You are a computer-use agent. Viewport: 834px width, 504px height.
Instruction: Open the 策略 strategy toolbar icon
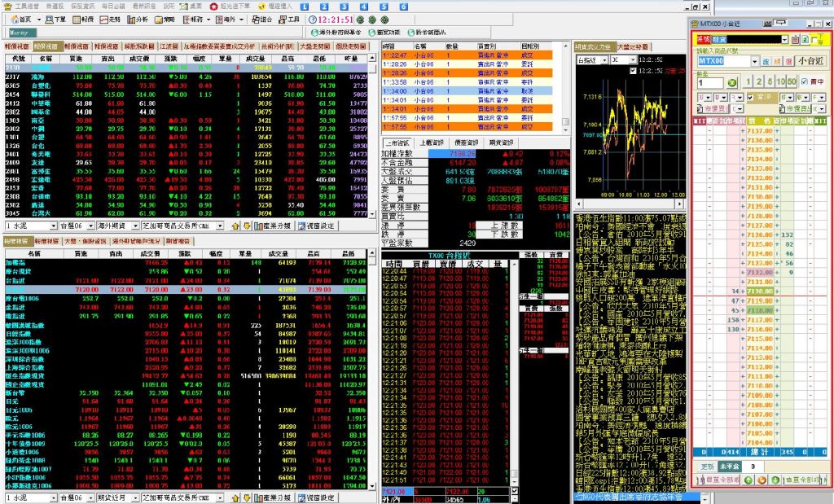165,20
